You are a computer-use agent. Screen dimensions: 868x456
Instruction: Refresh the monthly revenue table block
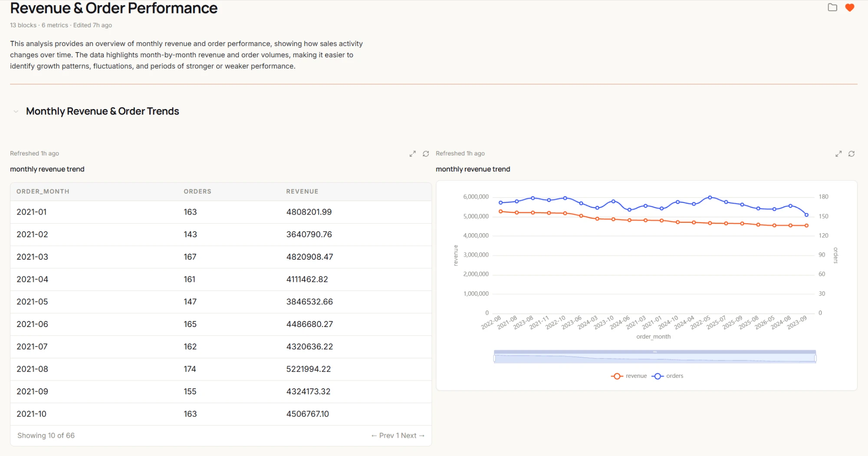pyautogui.click(x=426, y=154)
